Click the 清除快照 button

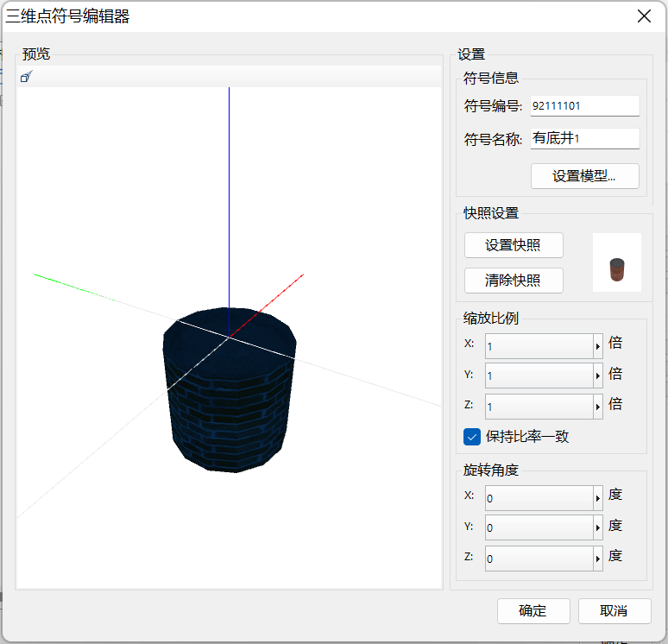(x=514, y=281)
